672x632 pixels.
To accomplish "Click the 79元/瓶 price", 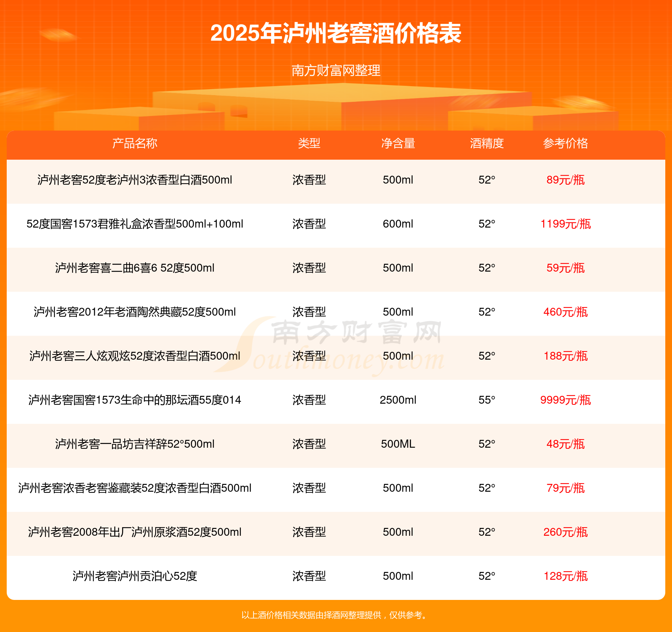I will pos(566,488).
